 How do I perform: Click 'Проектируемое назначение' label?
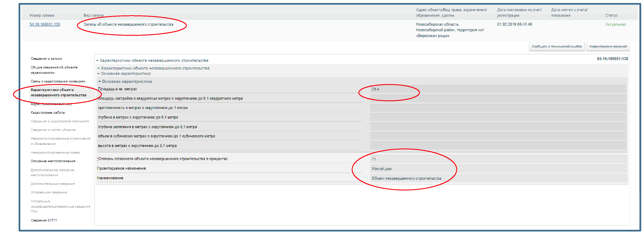121,169
